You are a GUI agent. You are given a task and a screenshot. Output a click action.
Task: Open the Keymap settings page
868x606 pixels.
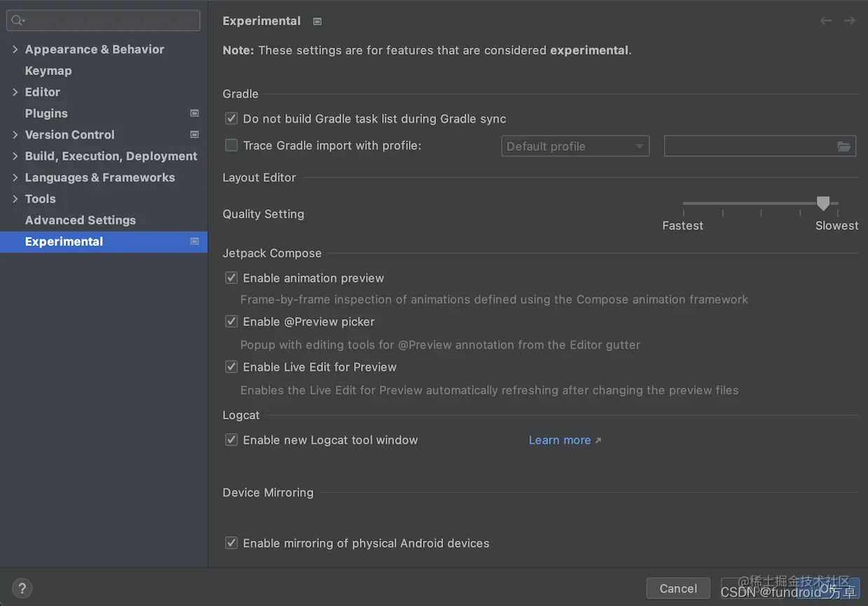pos(48,71)
